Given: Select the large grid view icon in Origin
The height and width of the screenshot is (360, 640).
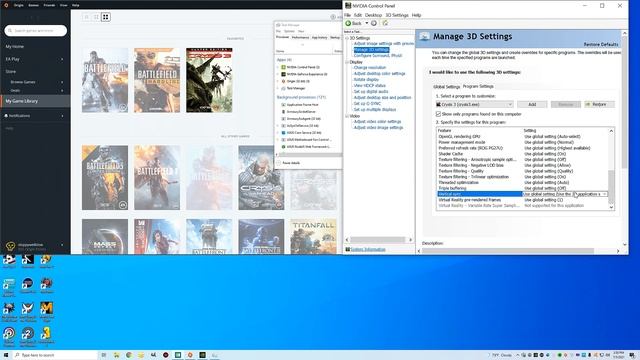Looking at the screenshot, I should [106, 17].
